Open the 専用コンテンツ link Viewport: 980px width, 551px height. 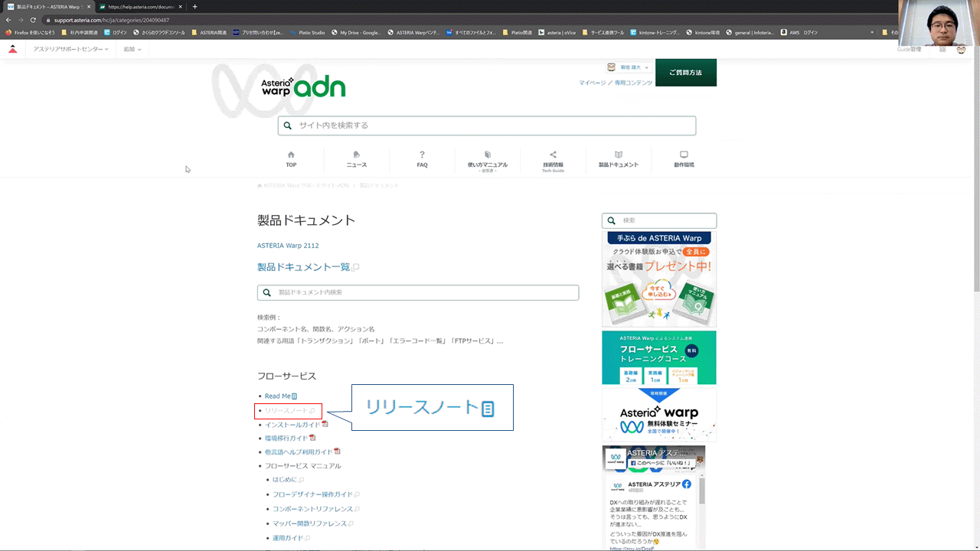(634, 83)
